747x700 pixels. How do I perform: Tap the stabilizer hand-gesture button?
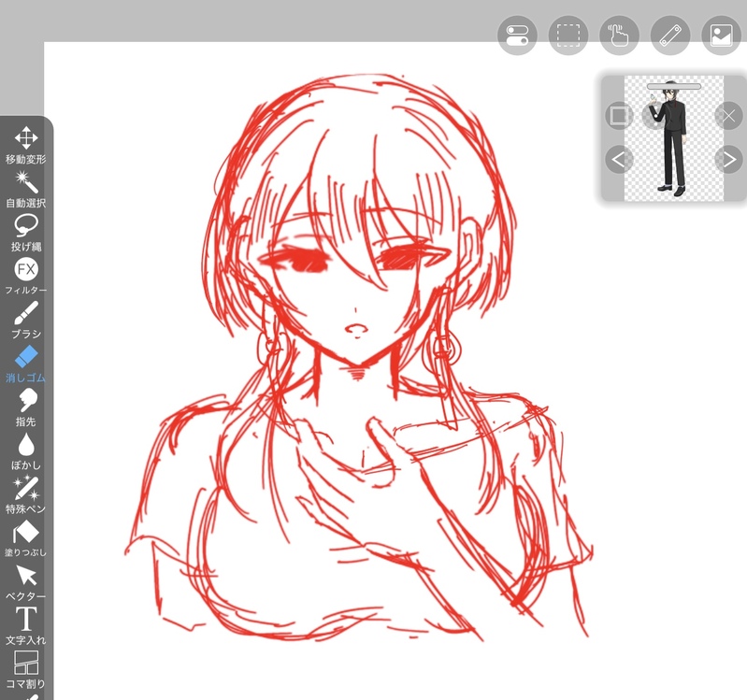pos(619,36)
